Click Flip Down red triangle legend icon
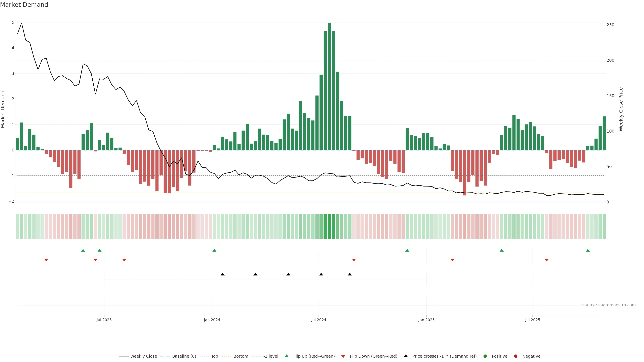The width and height of the screenshot is (644, 362). (x=343, y=356)
